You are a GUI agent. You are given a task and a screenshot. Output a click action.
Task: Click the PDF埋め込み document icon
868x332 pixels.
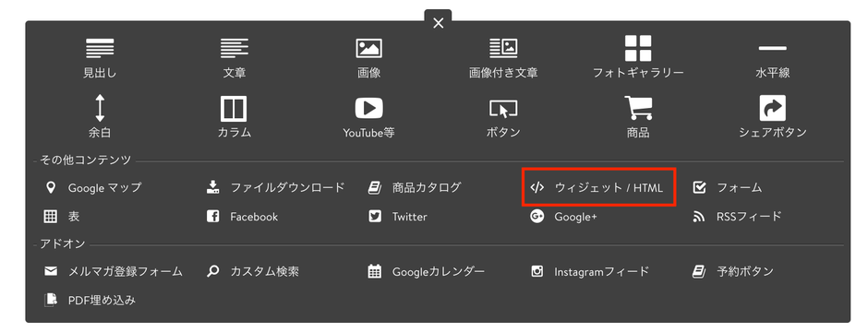(51, 300)
